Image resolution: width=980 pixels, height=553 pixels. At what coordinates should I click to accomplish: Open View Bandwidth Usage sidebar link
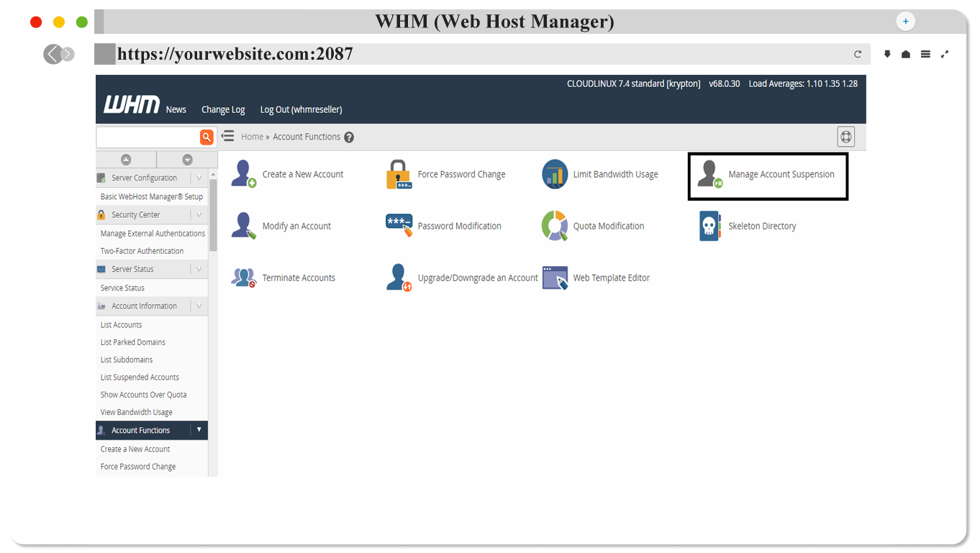click(x=136, y=412)
